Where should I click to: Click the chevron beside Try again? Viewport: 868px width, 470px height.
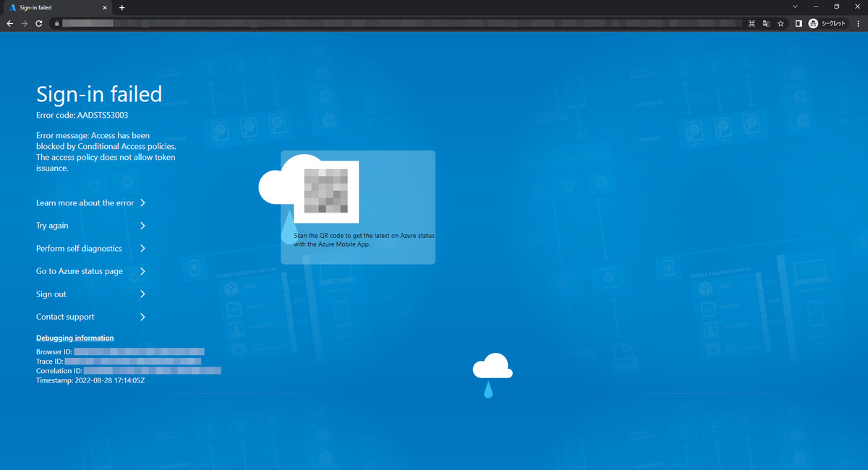[142, 226]
